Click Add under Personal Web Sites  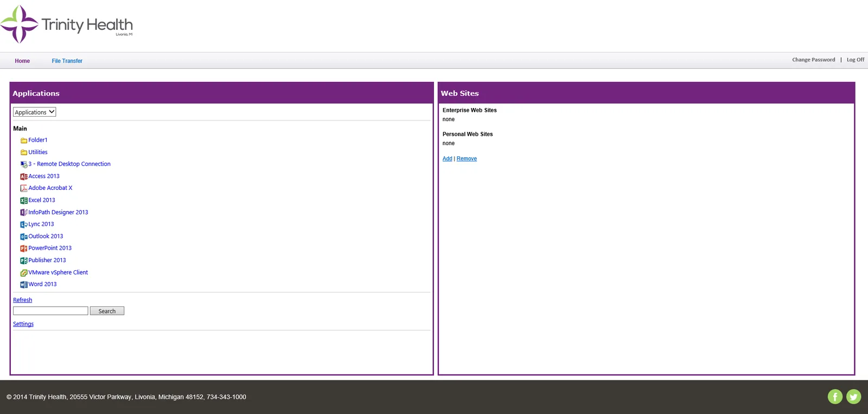[447, 158]
